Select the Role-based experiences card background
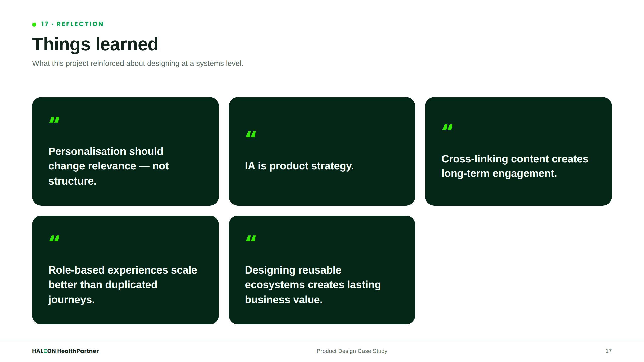 coord(125,270)
